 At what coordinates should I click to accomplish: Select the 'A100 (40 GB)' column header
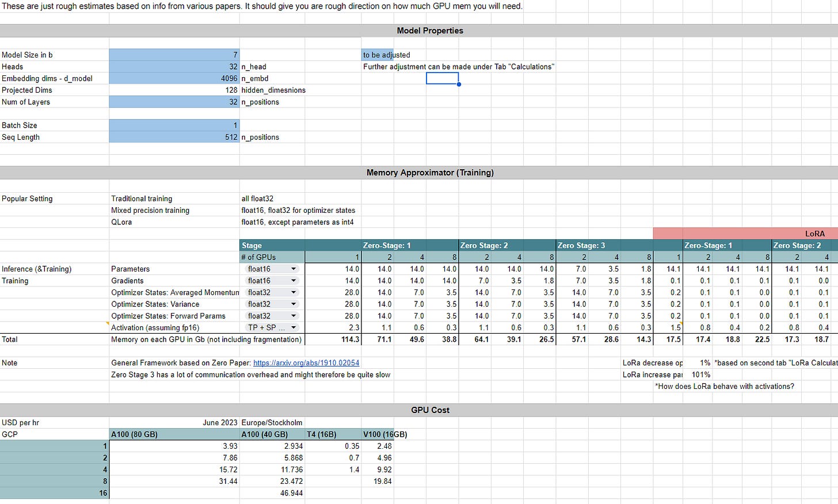coord(272,434)
